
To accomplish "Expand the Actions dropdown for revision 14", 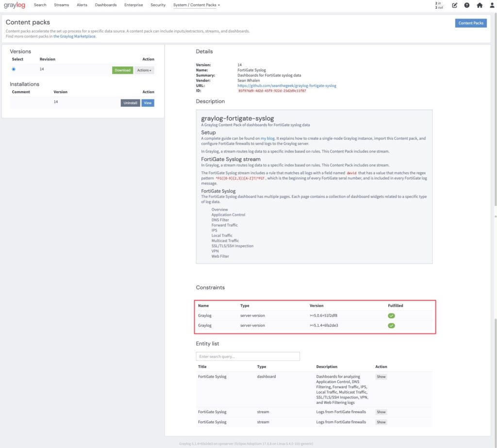I will (144, 70).
